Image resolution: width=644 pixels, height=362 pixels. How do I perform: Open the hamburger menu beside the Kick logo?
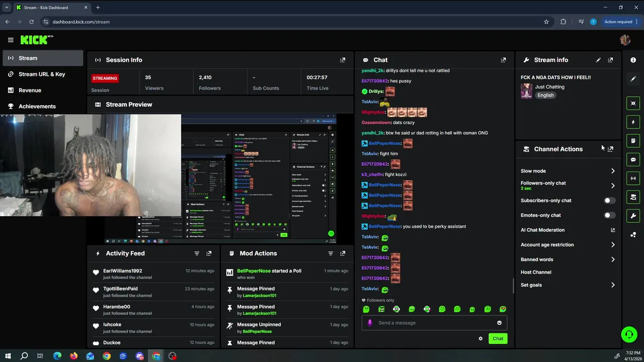(11, 40)
